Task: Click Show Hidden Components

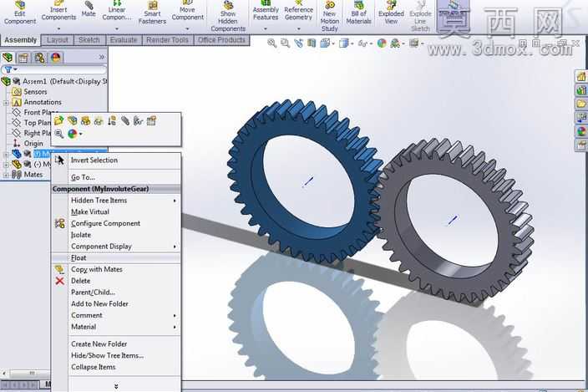Action: [x=228, y=17]
